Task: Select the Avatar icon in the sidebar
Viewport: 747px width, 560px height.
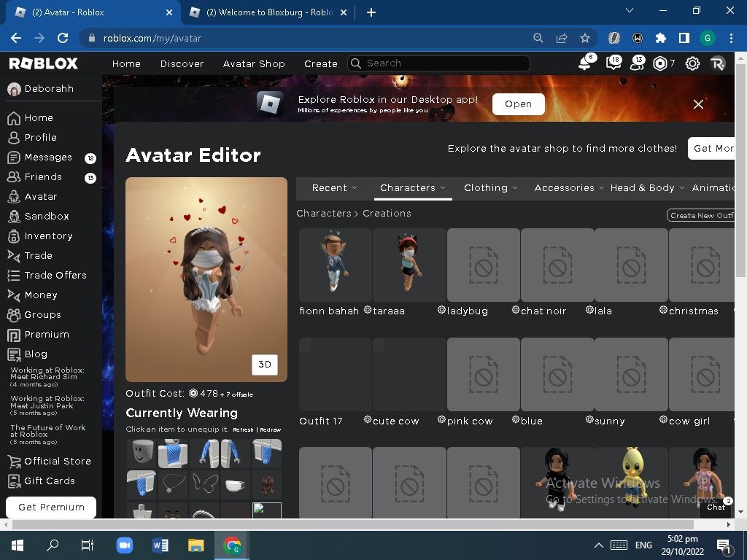Action: (41, 196)
